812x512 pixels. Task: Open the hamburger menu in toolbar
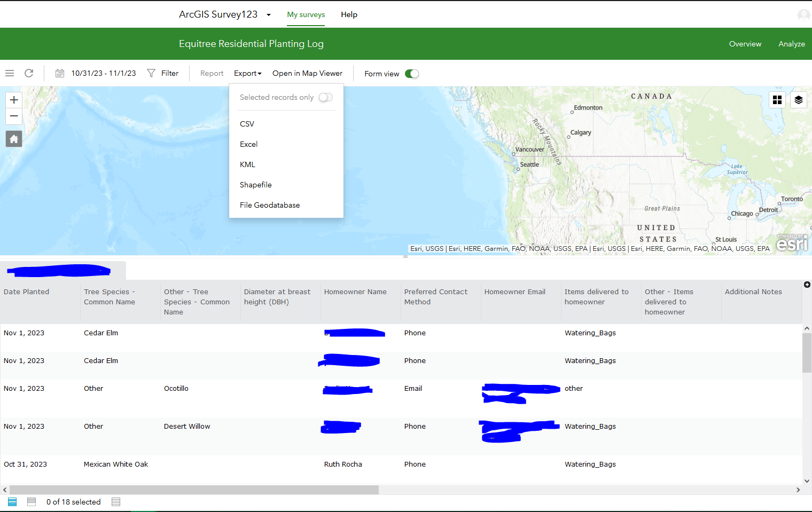coord(10,73)
